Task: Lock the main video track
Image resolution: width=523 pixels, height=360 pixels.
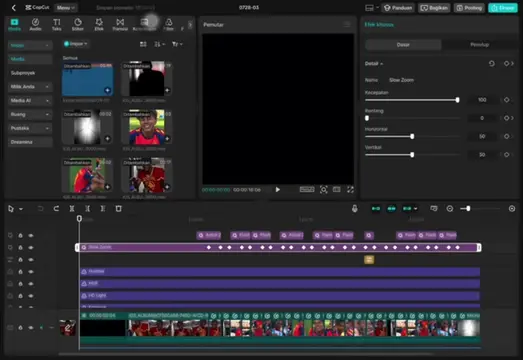Action: pos(20,328)
